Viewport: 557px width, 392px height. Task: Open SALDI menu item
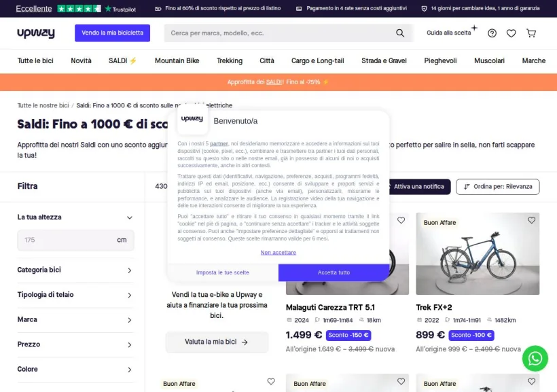coord(122,60)
